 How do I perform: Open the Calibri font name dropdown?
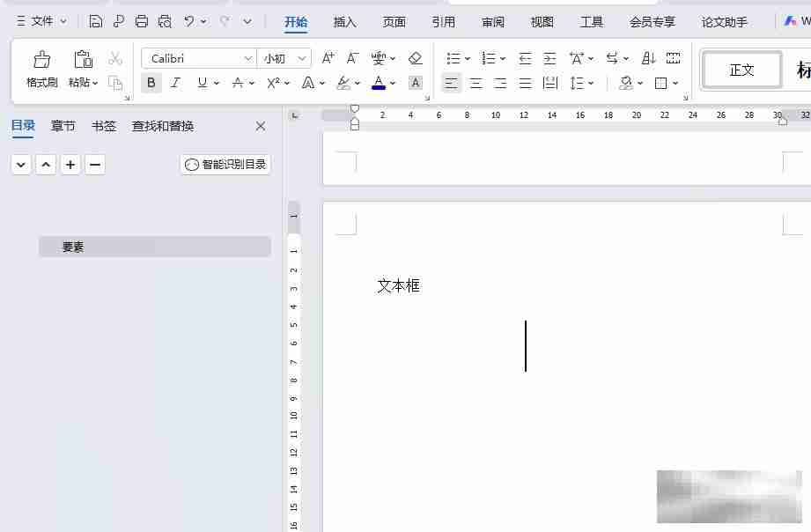[247, 58]
